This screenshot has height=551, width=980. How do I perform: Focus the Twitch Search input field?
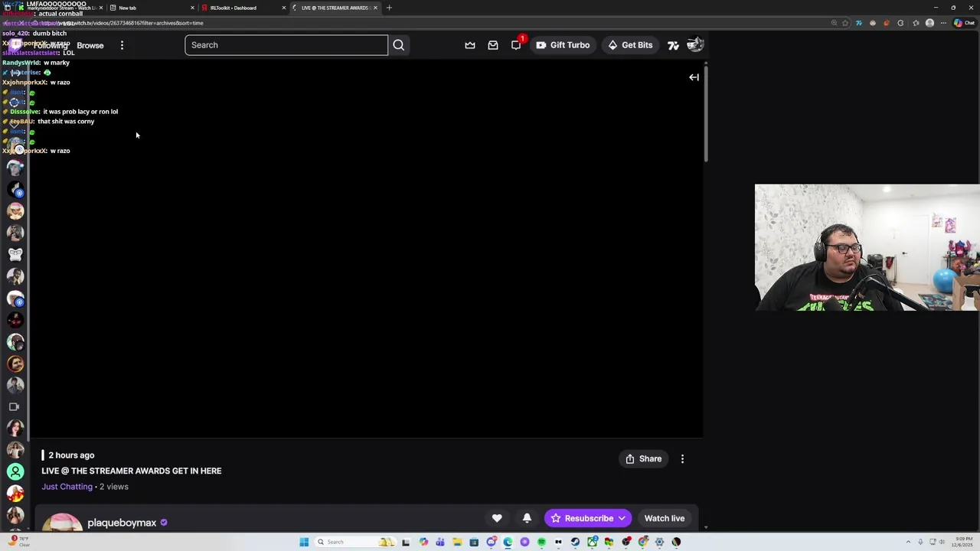tap(286, 45)
